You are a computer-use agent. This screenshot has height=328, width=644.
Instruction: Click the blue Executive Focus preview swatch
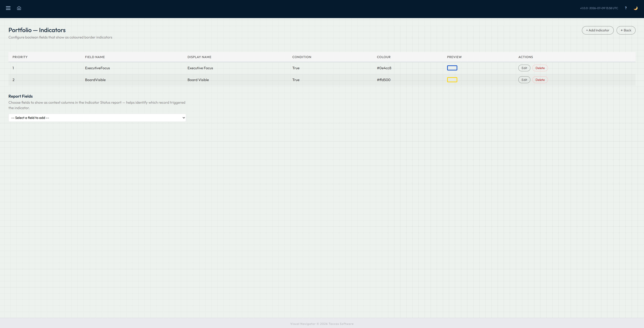tap(452, 68)
